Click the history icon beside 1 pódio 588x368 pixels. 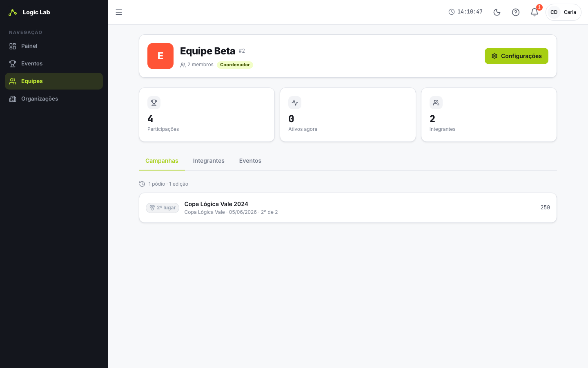(x=142, y=184)
